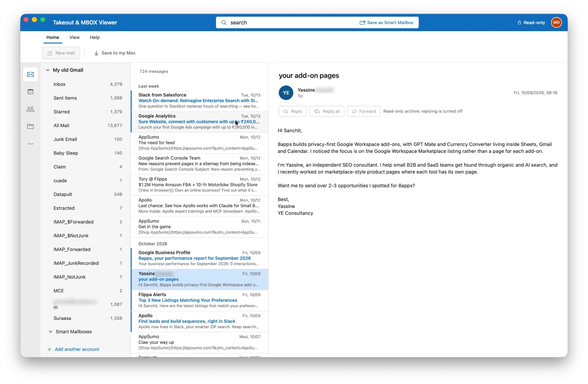Image resolution: width=588 pixels, height=384 pixels.
Task: Open the Help tab
Action: point(95,37)
